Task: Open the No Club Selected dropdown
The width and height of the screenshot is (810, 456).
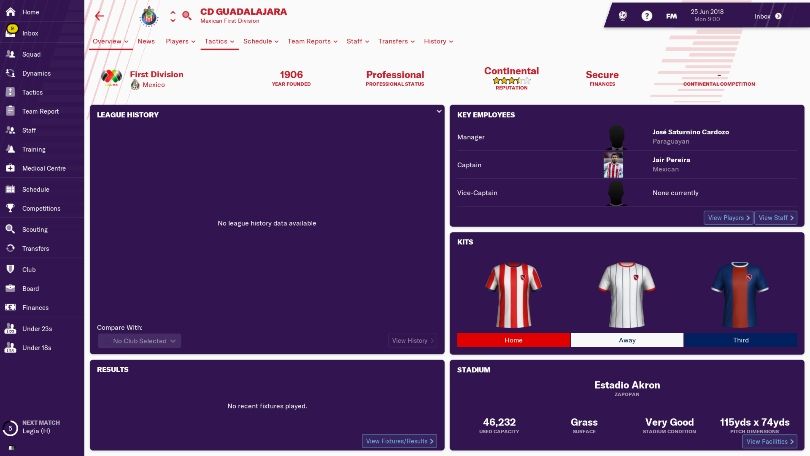Action: tap(139, 341)
